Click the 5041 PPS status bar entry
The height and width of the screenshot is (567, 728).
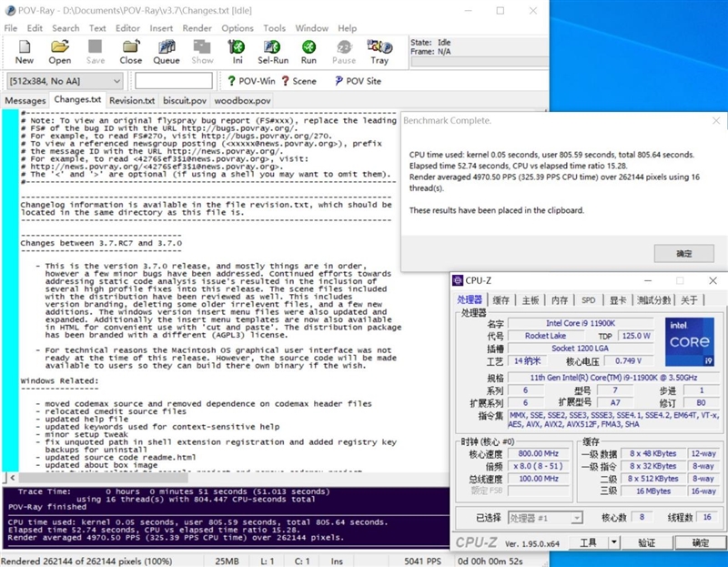point(422,561)
